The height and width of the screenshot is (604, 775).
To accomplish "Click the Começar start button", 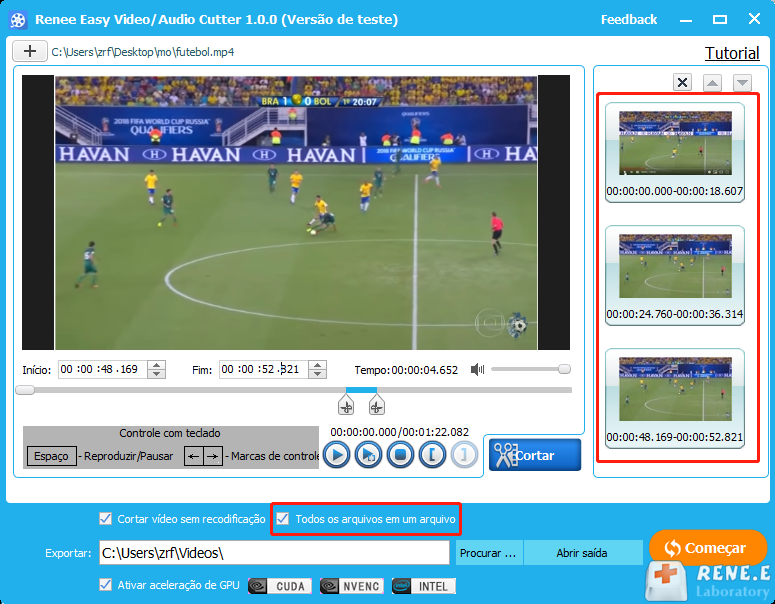I will click(x=708, y=548).
